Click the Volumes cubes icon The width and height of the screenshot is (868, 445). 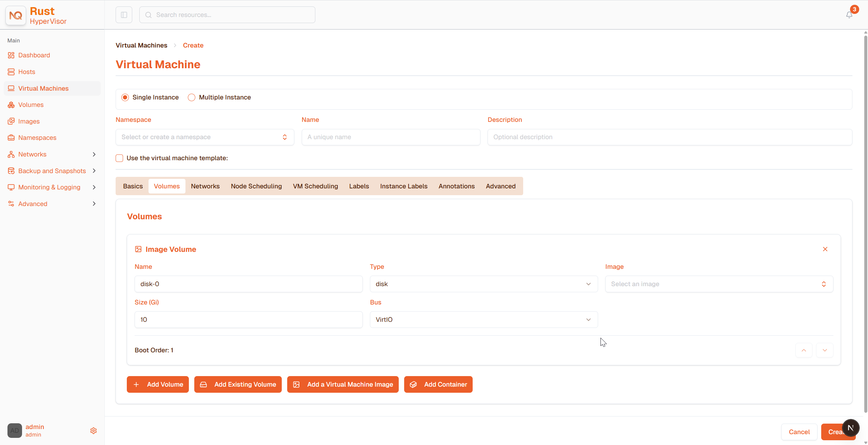point(11,105)
